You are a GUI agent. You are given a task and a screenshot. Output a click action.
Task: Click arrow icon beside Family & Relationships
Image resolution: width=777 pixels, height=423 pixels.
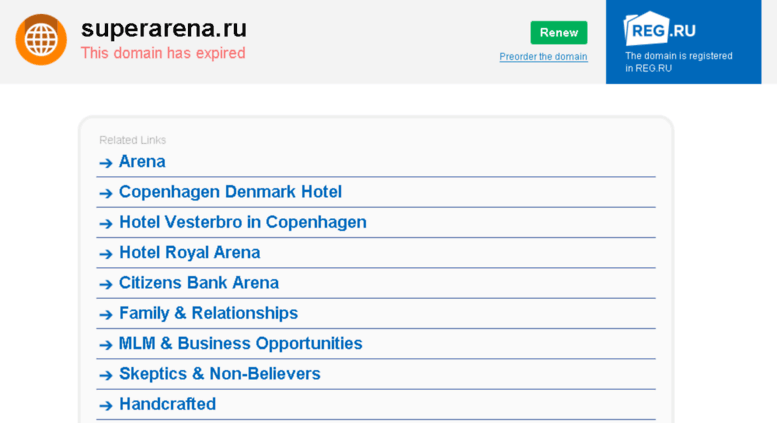(x=106, y=315)
